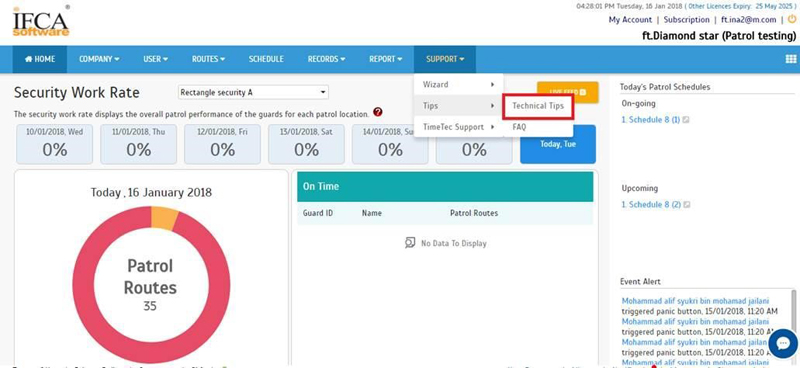Select the 12/01/2018, Fri tile
The image size is (800, 368).
(222, 144)
